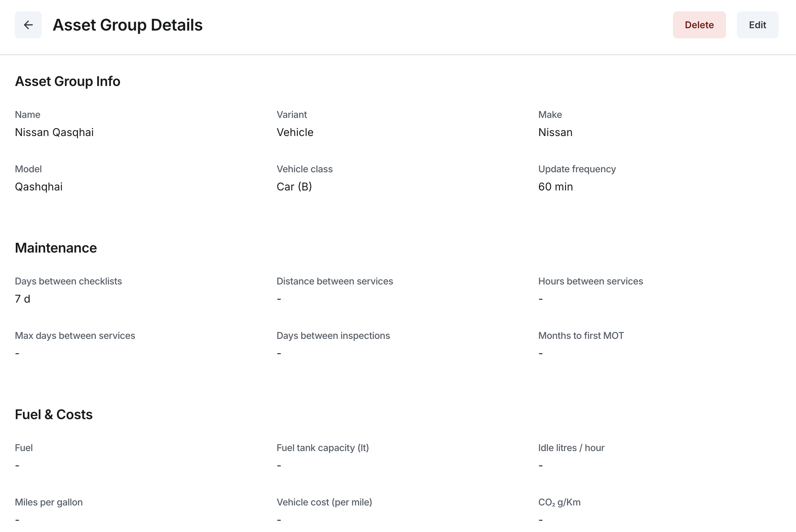Select the Nissan make value

point(555,132)
